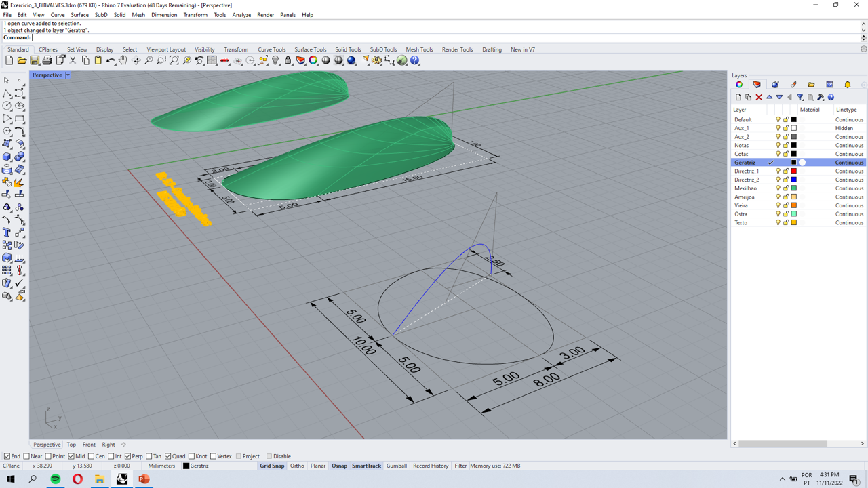The height and width of the screenshot is (488, 868).
Task: Hide the Mexilhao layer via its light bulb
Action: pos(778,188)
